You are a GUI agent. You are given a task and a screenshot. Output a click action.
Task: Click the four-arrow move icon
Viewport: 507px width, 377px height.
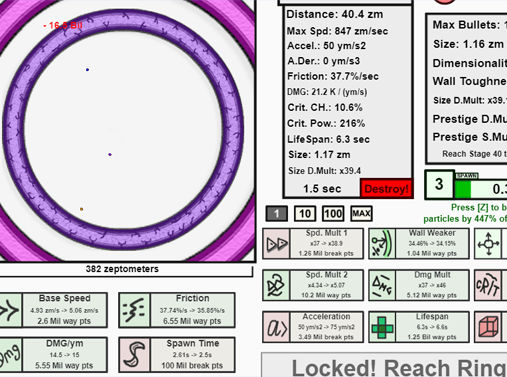coord(488,244)
